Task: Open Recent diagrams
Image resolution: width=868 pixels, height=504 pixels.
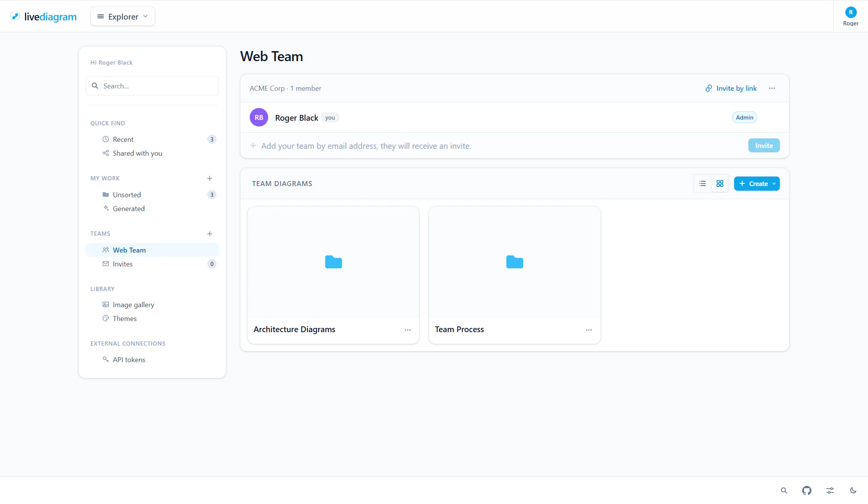Action: pyautogui.click(x=152, y=139)
